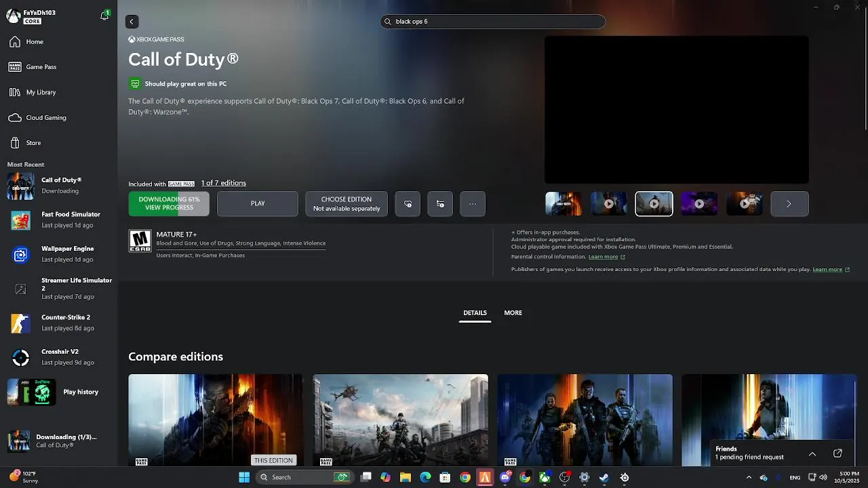
Task: Open Game Pass from the sidebar
Action: click(58, 67)
